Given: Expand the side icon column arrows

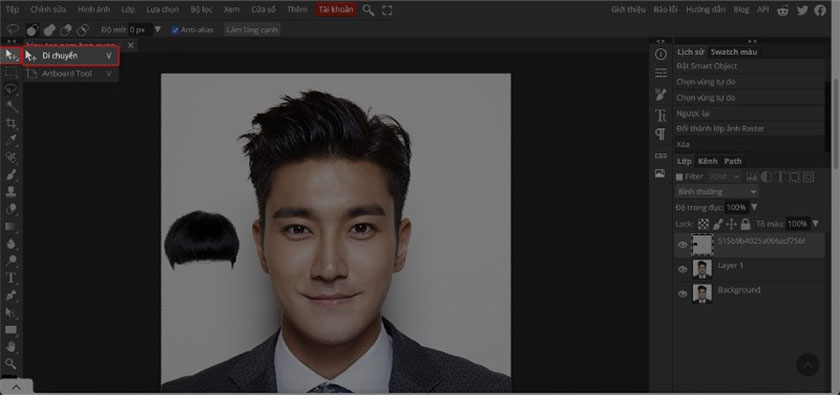Looking at the screenshot, I should (661, 41).
